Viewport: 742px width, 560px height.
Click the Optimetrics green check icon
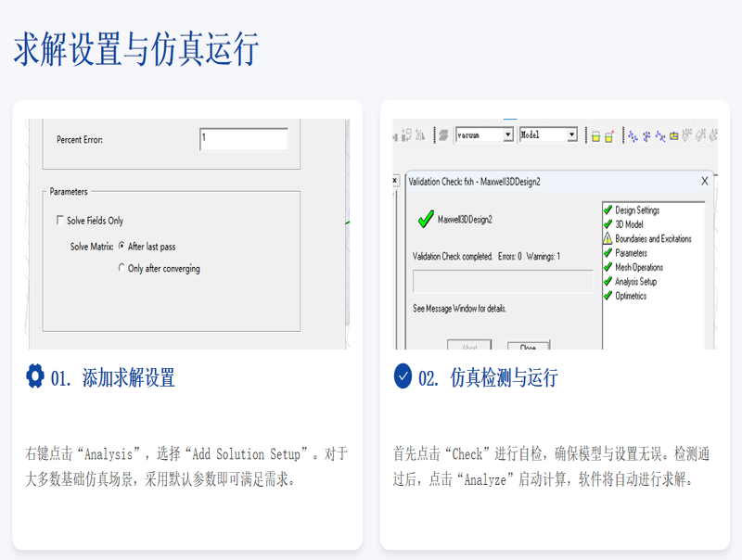pos(608,296)
